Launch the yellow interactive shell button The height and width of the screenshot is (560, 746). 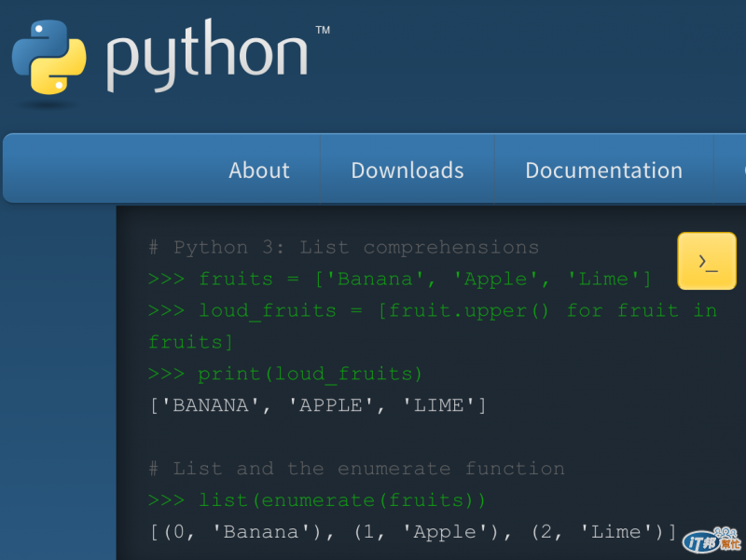708,262
